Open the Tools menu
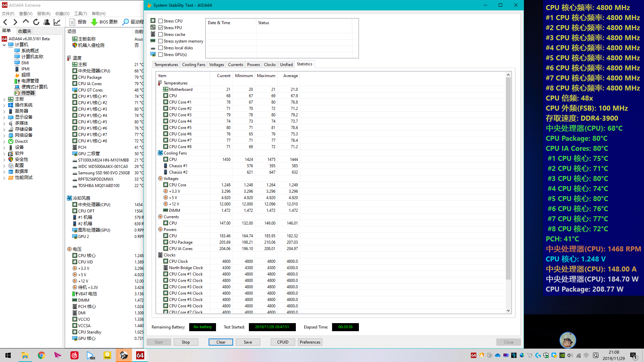Screen dimensions: 644x362 (80, 14)
